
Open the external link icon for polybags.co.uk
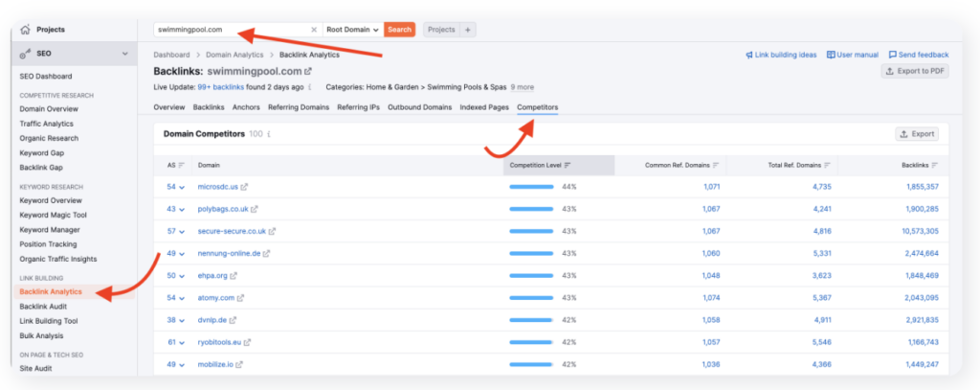[255, 209]
